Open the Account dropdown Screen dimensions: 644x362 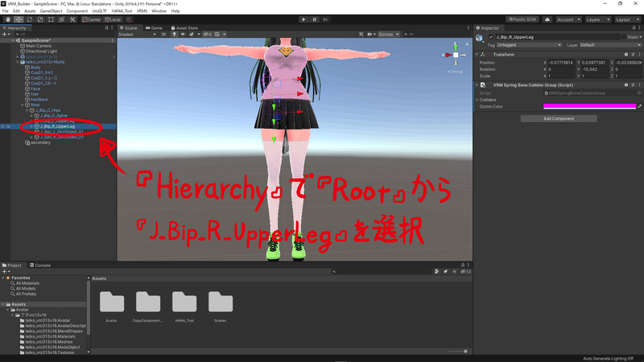pyautogui.click(x=568, y=19)
